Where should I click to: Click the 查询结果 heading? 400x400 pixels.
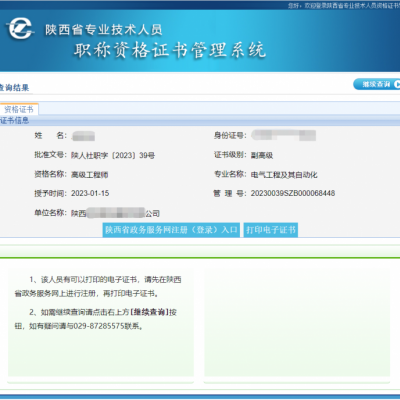pos(14,88)
